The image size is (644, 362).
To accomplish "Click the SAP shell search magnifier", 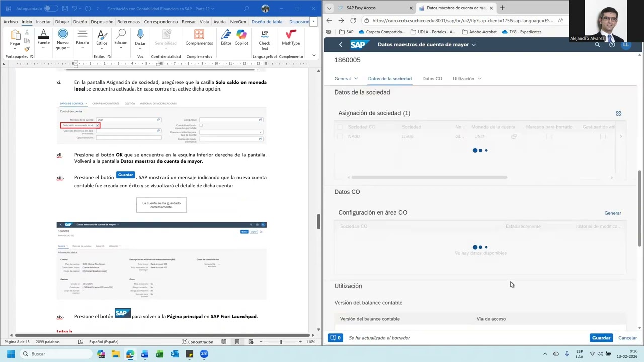I will click(x=597, y=45).
